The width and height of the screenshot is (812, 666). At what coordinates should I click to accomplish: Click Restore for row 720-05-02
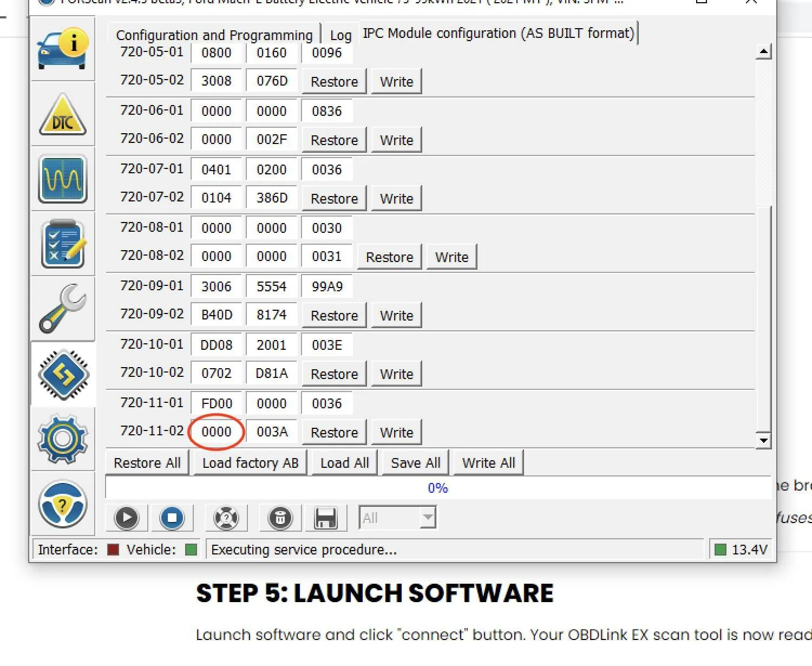coord(335,82)
